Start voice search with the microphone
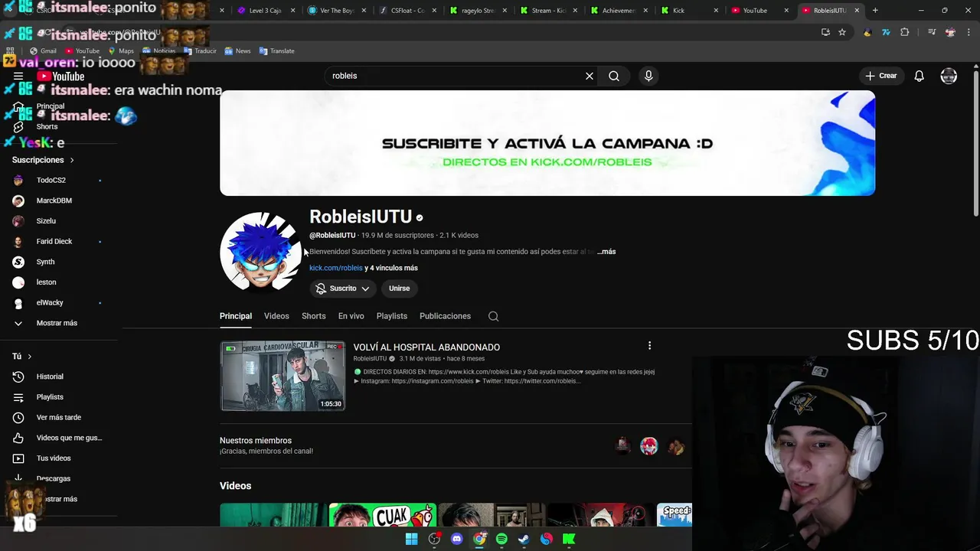Screen dimensions: 980x551 click(648, 76)
